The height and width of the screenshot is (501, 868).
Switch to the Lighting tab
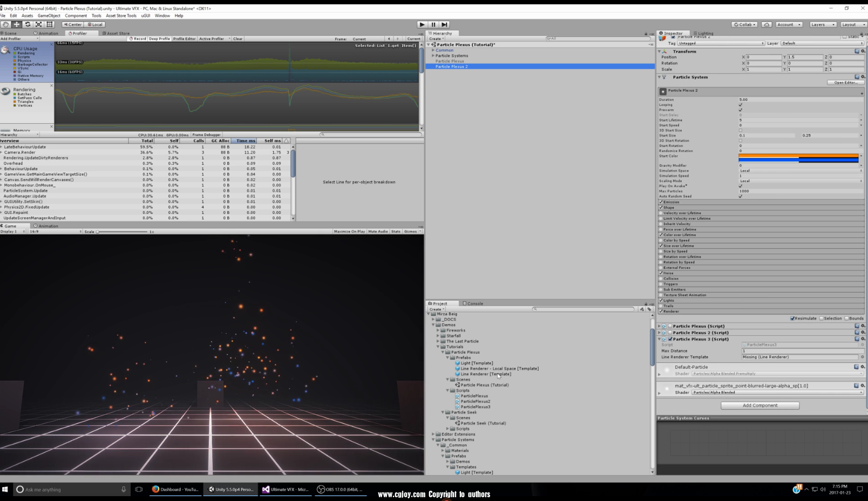703,33
